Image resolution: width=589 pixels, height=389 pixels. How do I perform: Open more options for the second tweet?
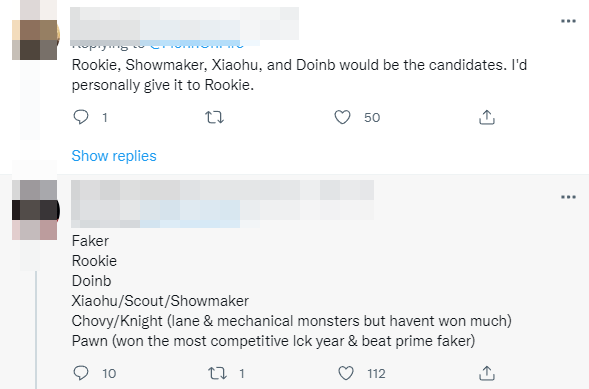[568, 197]
